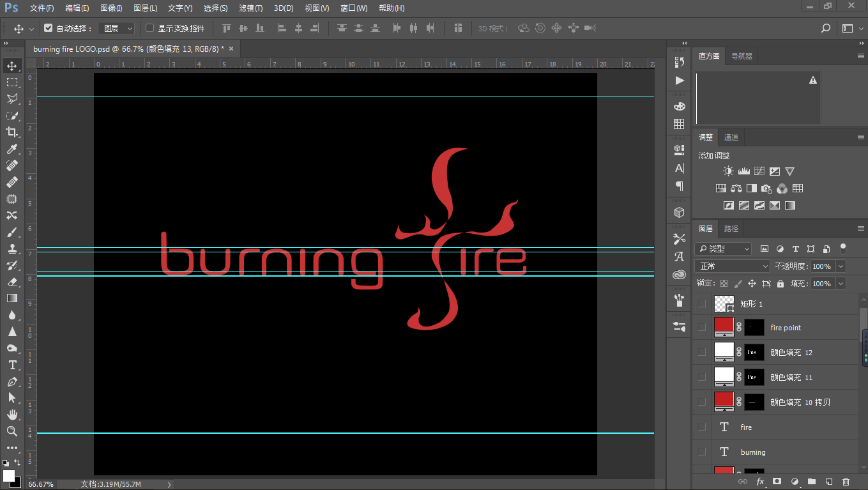Show the burning text layer
Image resolution: width=868 pixels, height=490 pixels.
pos(703,452)
